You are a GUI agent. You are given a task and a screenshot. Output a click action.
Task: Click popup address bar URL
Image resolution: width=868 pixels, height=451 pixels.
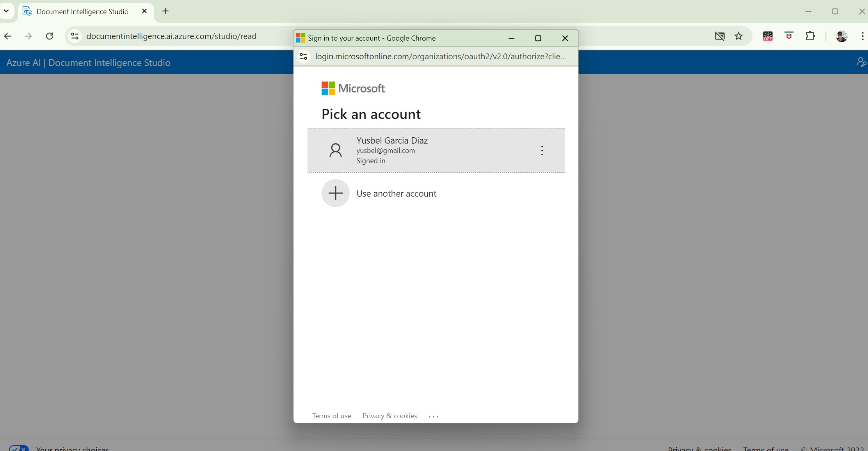click(440, 57)
